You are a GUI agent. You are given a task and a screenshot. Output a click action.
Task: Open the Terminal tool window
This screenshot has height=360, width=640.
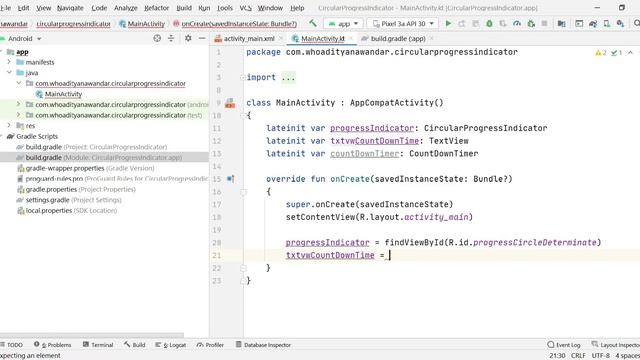click(98, 345)
